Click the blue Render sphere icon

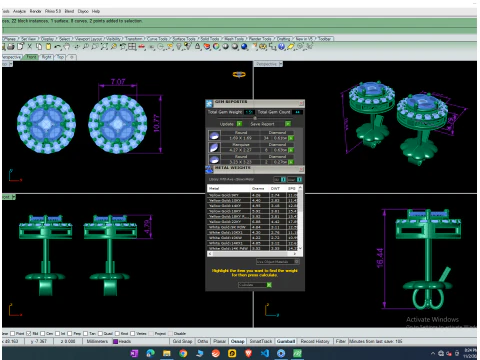(244, 47)
